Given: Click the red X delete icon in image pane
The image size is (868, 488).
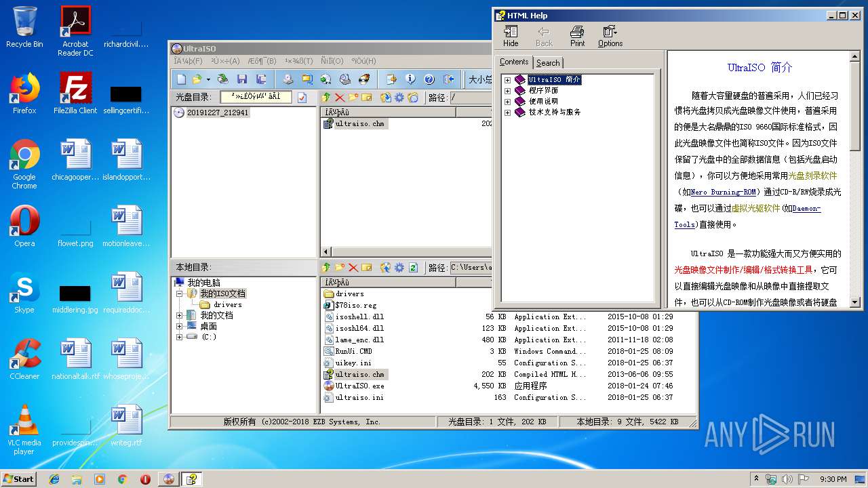Looking at the screenshot, I should point(340,98).
